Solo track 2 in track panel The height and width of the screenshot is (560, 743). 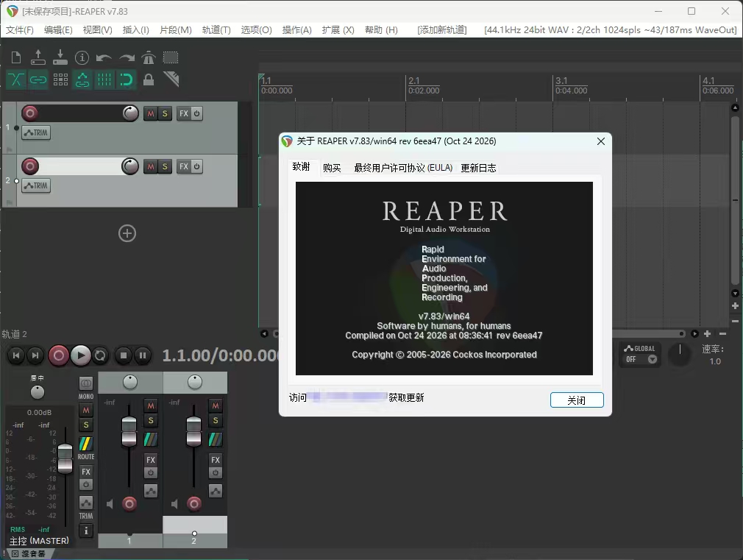(165, 167)
